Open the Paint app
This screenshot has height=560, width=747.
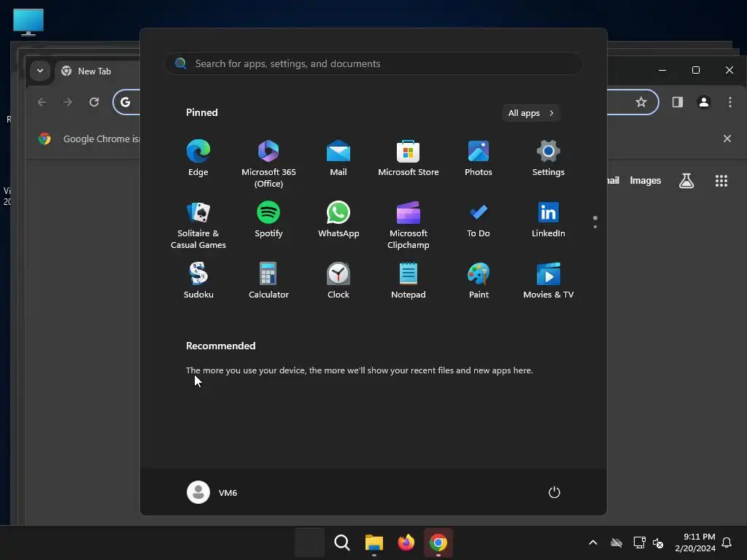(479, 281)
